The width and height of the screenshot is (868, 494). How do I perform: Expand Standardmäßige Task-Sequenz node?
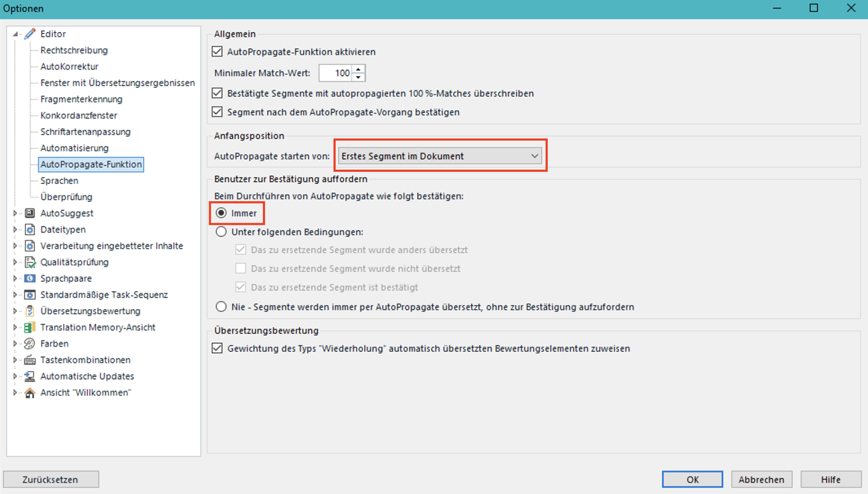(x=15, y=295)
